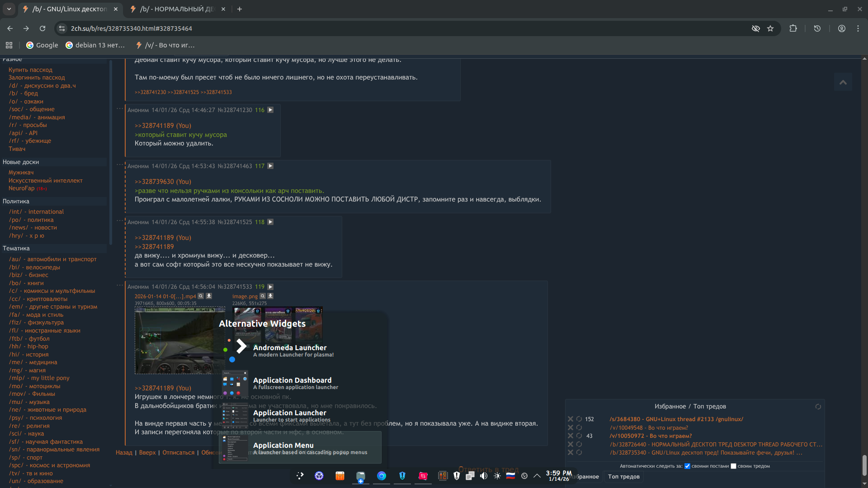Select Application Dashboard in the Alternative Widgets list
Screen dimensions: 868x488
point(292,383)
